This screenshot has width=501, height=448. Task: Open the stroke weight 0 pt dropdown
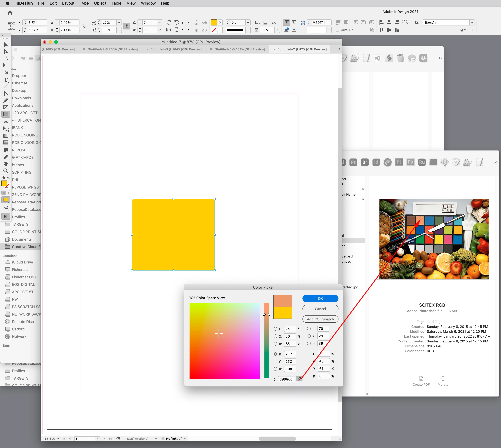[x=248, y=22]
